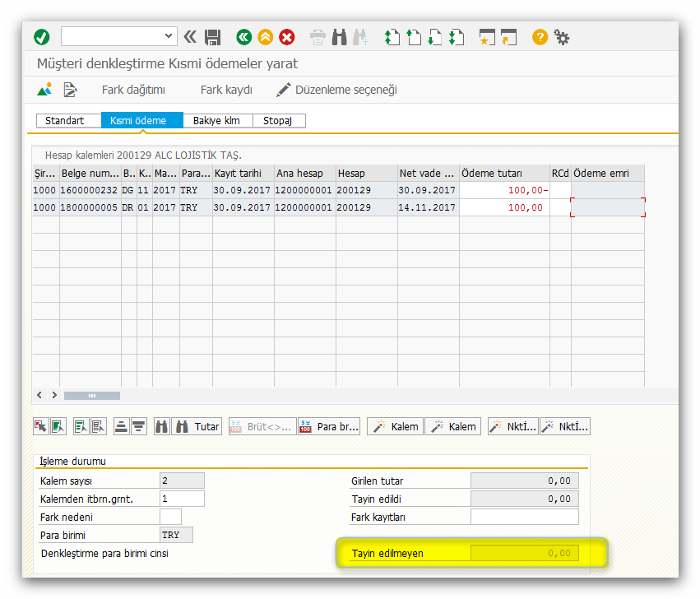The image size is (700, 599).
Task: Click the sort descending icon
Action: point(139,426)
